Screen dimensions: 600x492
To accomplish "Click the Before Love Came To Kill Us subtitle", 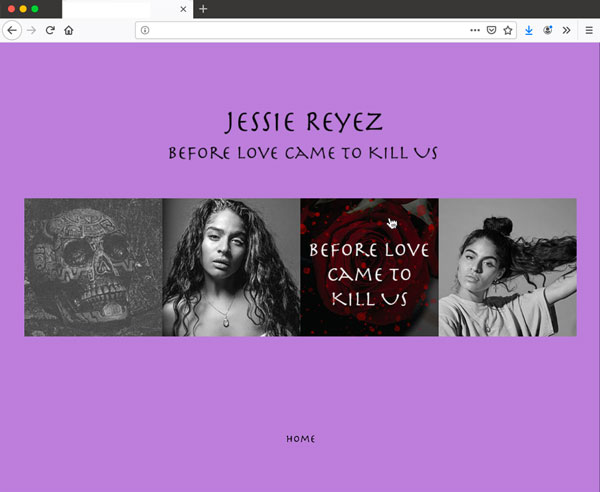I will pyautogui.click(x=303, y=153).
